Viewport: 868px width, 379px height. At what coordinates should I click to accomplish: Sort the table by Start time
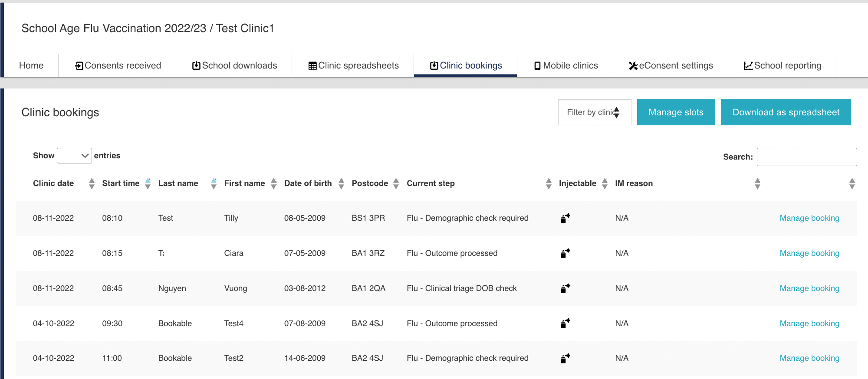[148, 183]
